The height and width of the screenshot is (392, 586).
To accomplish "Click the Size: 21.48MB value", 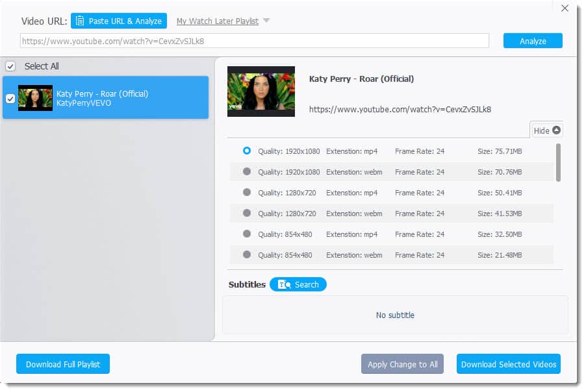I will (x=500, y=255).
